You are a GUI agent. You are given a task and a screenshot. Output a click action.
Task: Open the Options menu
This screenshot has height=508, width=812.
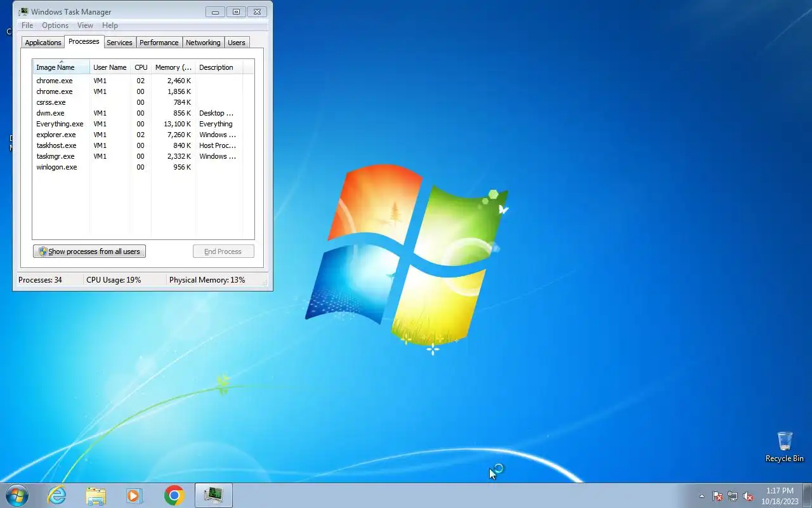(x=55, y=25)
